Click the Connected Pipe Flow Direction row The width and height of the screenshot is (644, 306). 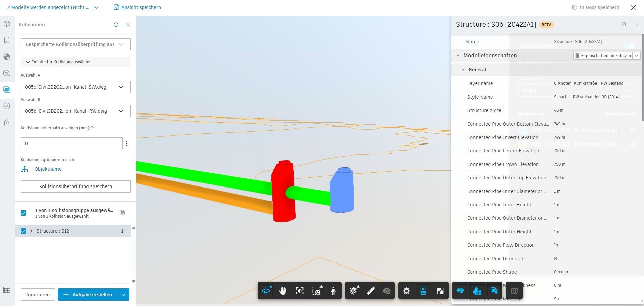[x=546, y=245]
